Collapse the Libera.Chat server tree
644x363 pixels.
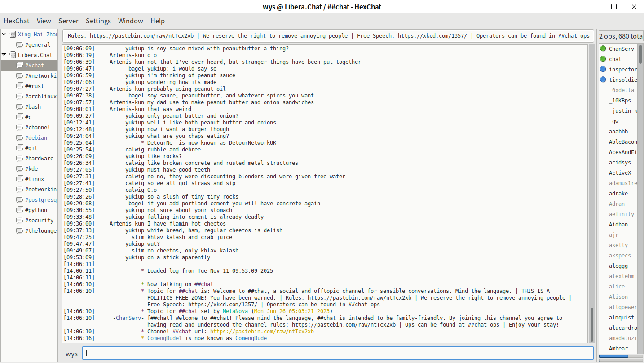(4, 55)
